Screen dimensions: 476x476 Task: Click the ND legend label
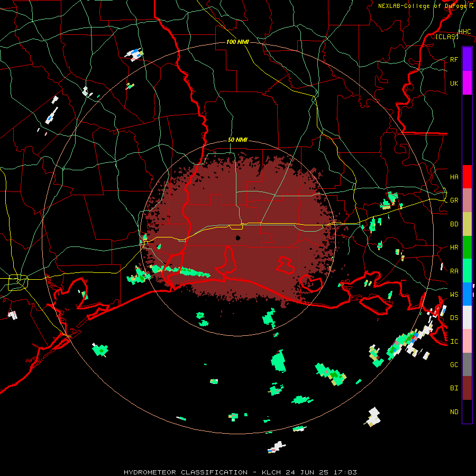click(x=454, y=412)
